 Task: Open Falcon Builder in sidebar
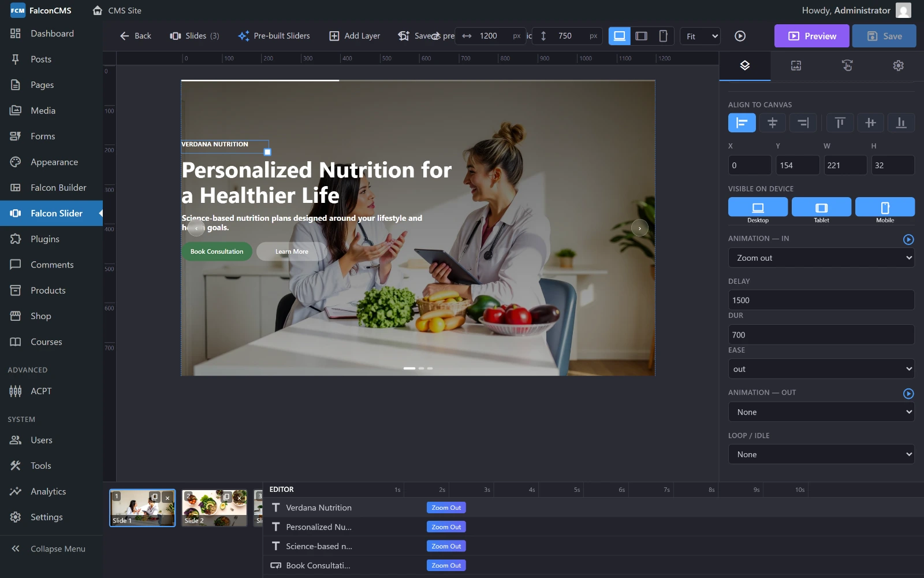pyautogui.click(x=51, y=188)
